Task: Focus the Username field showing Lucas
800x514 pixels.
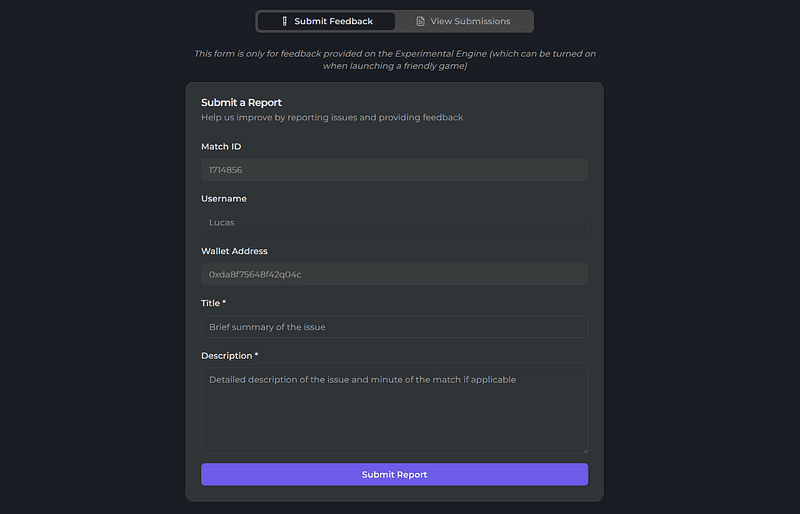Action: click(394, 222)
